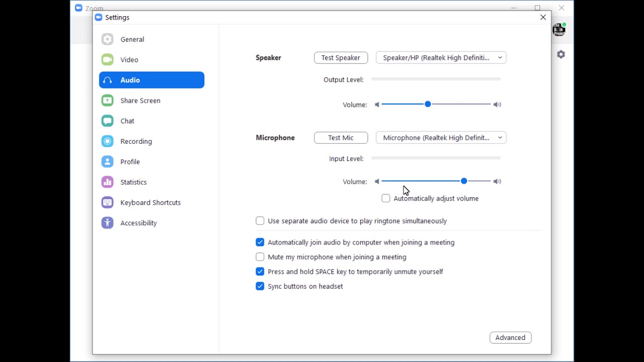Click the Recording circle icon in sidebar
Image resolution: width=644 pixels, height=362 pixels.
(107, 141)
